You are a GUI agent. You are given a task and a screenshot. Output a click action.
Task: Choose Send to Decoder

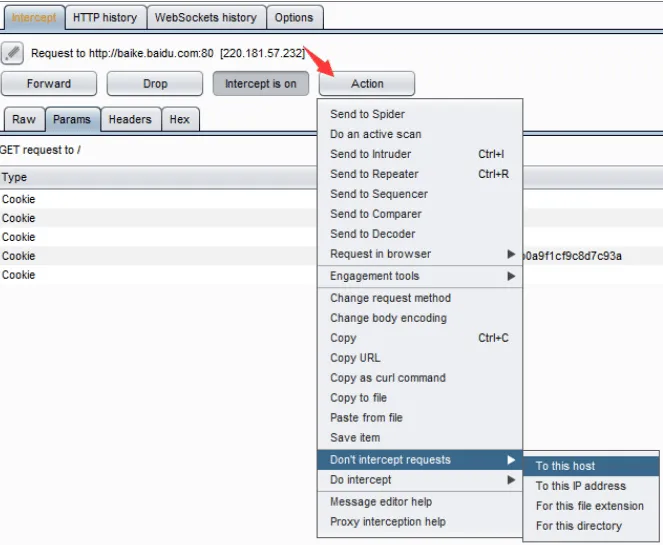tap(420, 234)
